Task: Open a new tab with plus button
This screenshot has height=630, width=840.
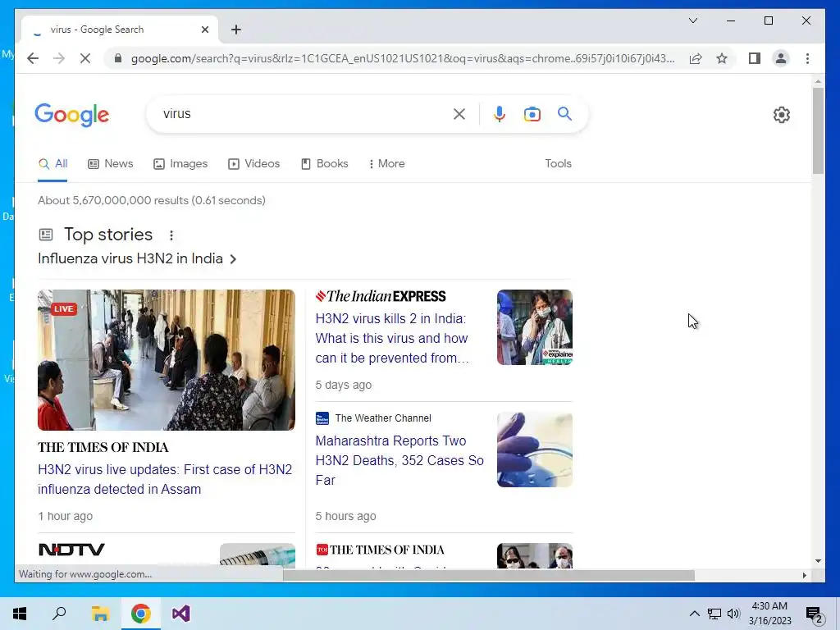Action: coord(236,30)
